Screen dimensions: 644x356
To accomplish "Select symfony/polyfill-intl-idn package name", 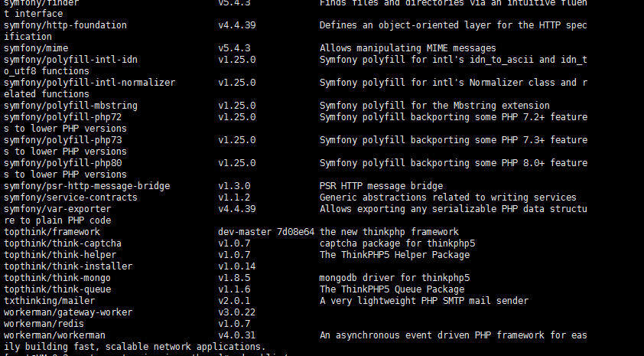I will point(70,60).
